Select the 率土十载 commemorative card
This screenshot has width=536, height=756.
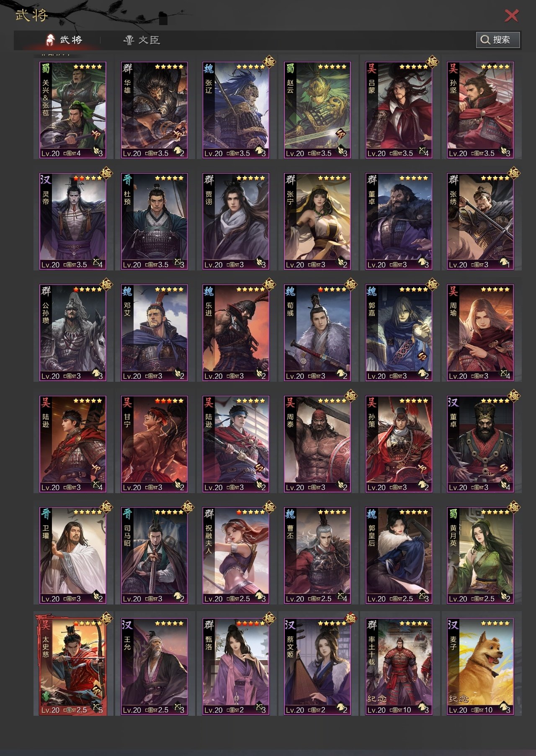click(399, 667)
